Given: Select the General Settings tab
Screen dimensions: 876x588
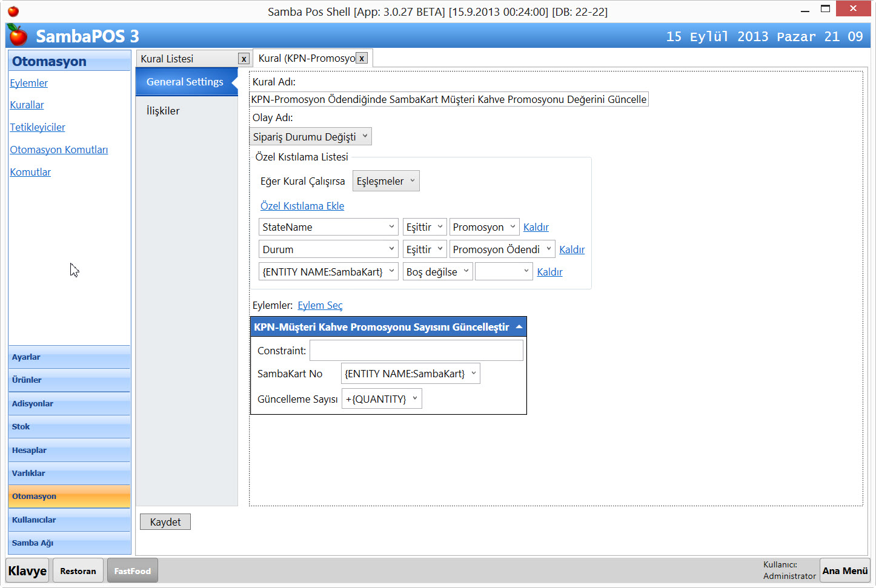Looking at the screenshot, I should tap(185, 82).
